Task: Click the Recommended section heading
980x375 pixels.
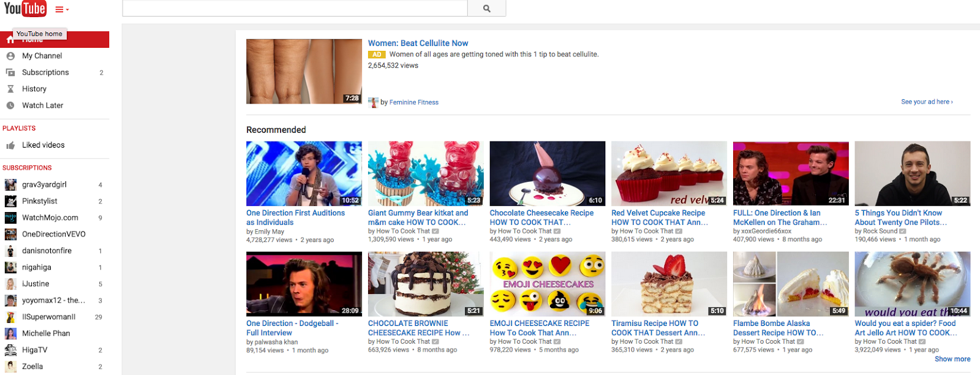Action: 276,130
